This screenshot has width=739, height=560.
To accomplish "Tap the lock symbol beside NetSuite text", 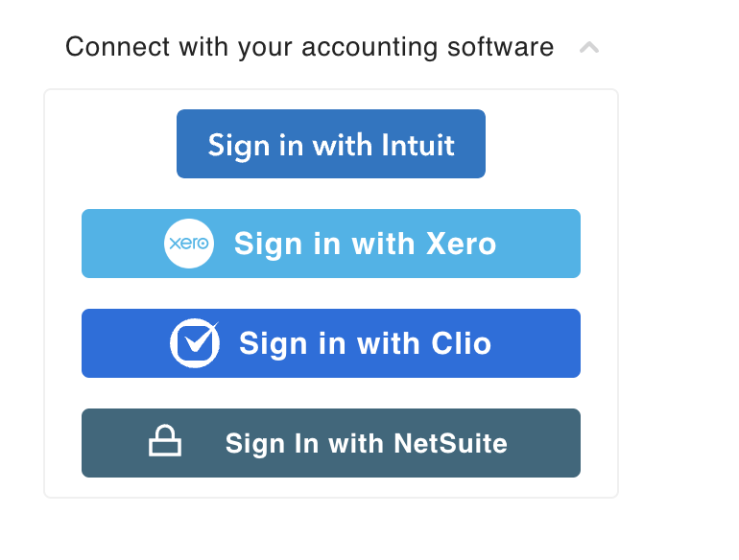I will point(164,443).
